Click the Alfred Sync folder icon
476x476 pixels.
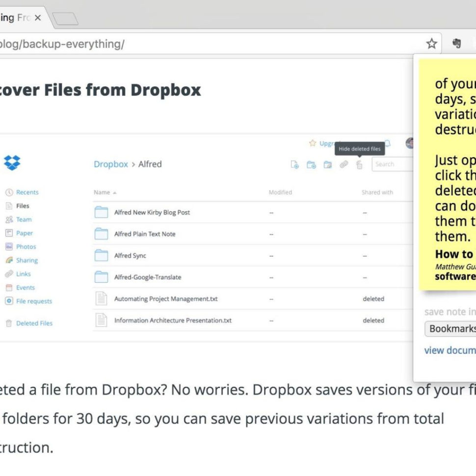(x=101, y=255)
